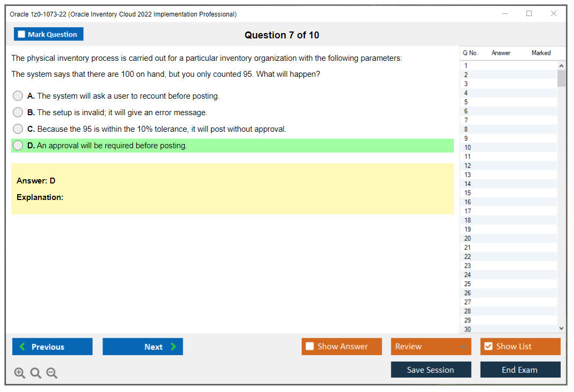Click the middle plain magnifier icon

point(35,373)
